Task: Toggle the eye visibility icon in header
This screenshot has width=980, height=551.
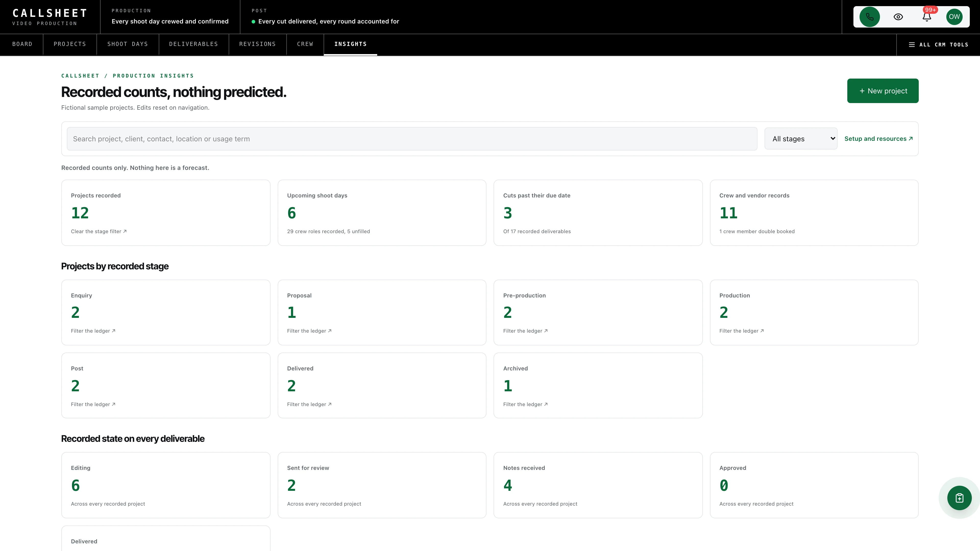Action: coord(898,17)
